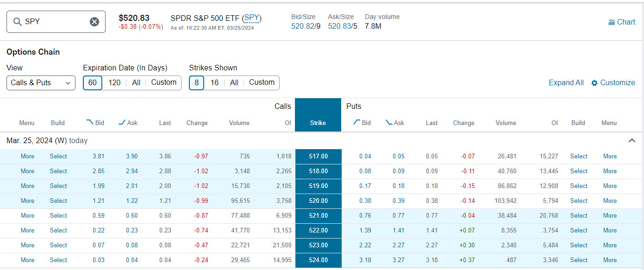Click put bid 3.18 at 524 strike

(x=365, y=260)
